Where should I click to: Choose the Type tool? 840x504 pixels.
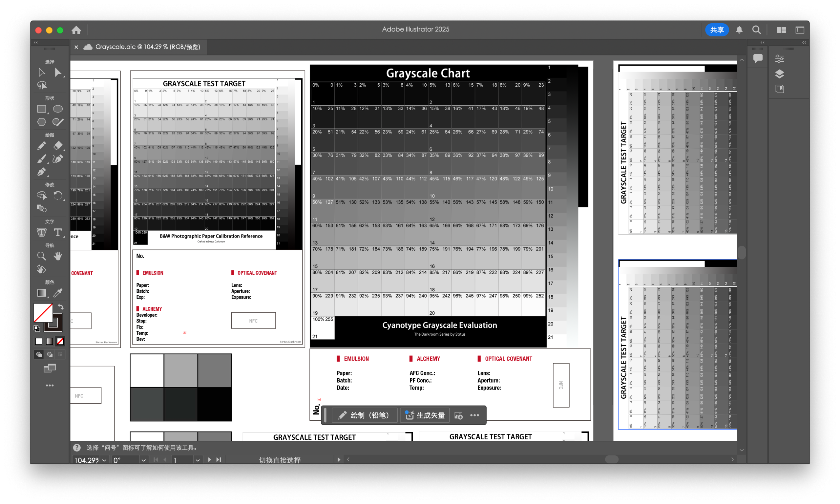pos(58,232)
